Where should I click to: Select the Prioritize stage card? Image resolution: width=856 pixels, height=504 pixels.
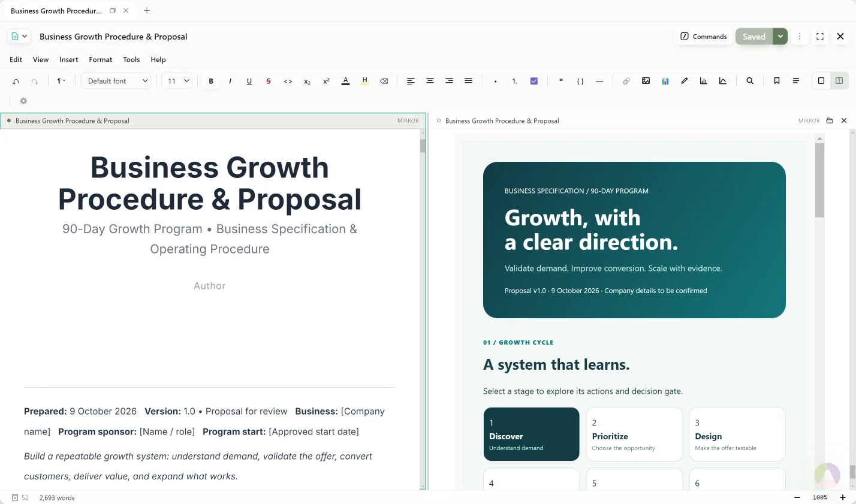click(634, 434)
